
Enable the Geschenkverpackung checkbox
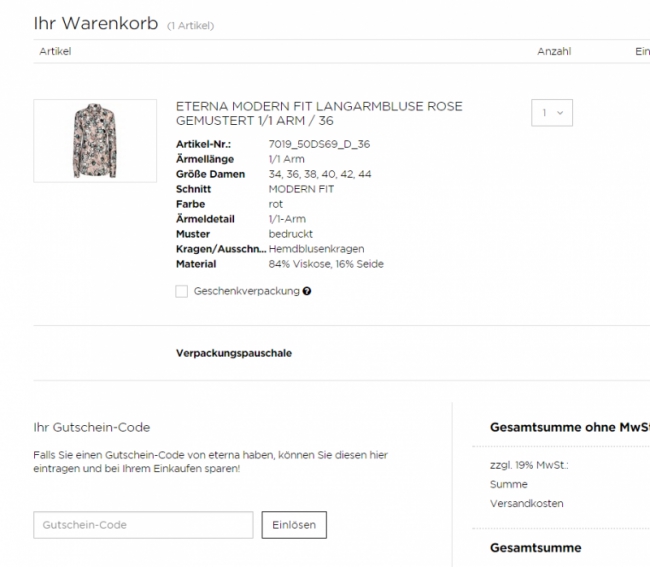click(x=182, y=291)
